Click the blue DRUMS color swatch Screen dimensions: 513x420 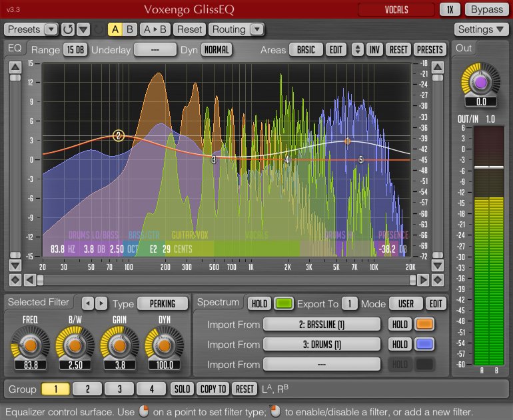coord(424,345)
